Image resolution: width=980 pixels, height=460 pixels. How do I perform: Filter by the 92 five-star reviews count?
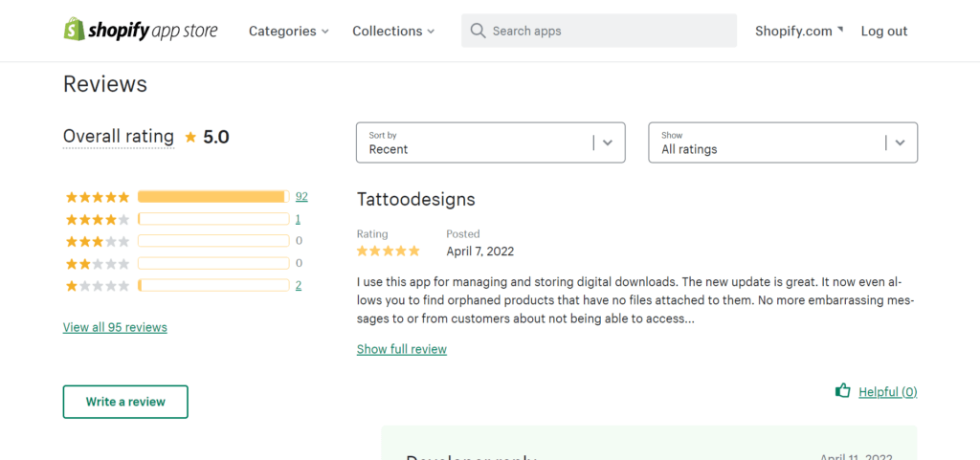tap(301, 197)
